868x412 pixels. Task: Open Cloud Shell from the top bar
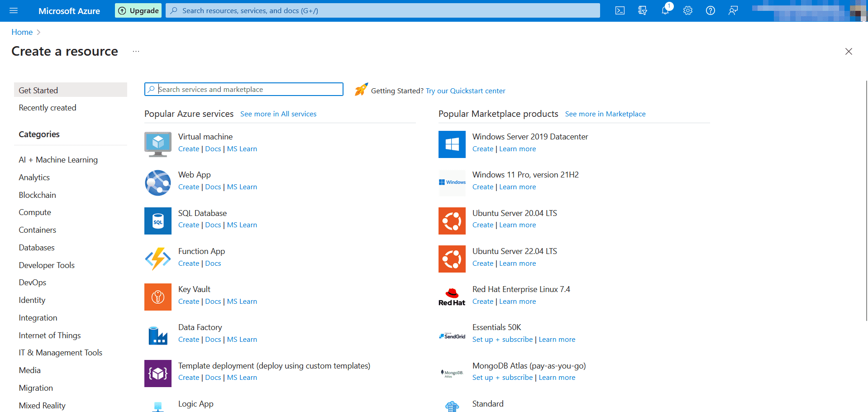pos(620,10)
